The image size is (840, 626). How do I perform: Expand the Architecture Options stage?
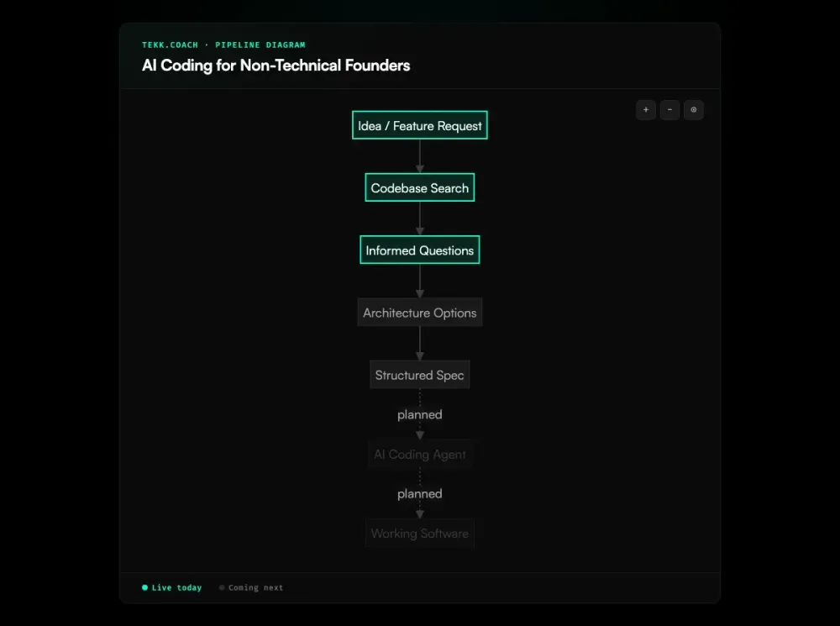click(419, 312)
